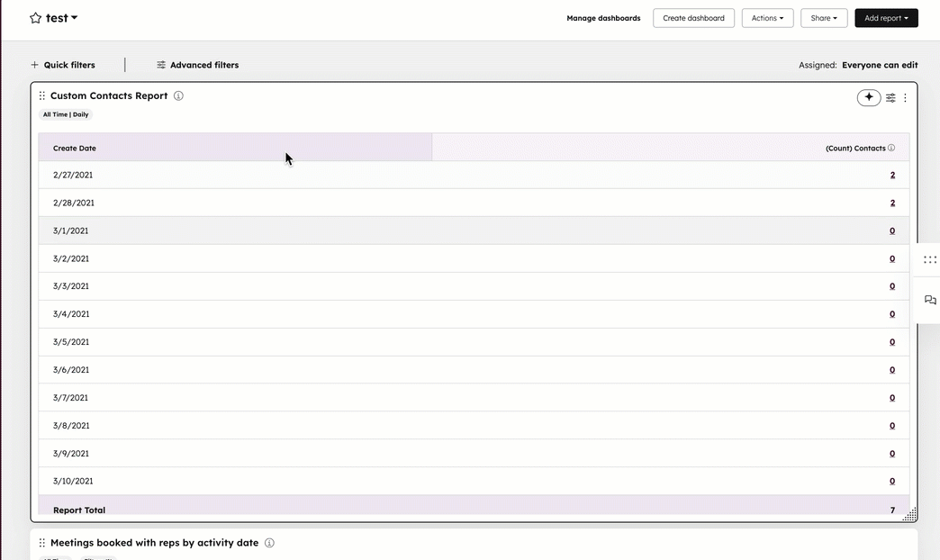This screenshot has height=560, width=940.
Task: Select Manage dashboards
Action: (x=603, y=17)
